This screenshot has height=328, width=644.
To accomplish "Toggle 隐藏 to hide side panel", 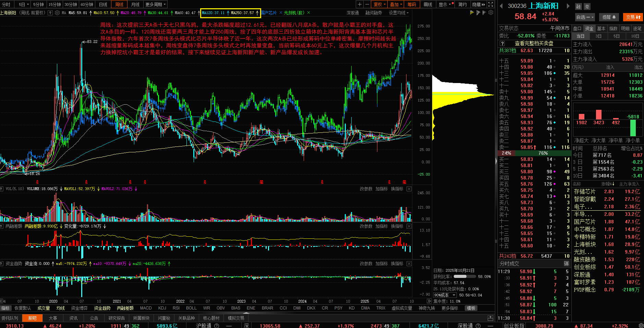I will coord(478,4).
